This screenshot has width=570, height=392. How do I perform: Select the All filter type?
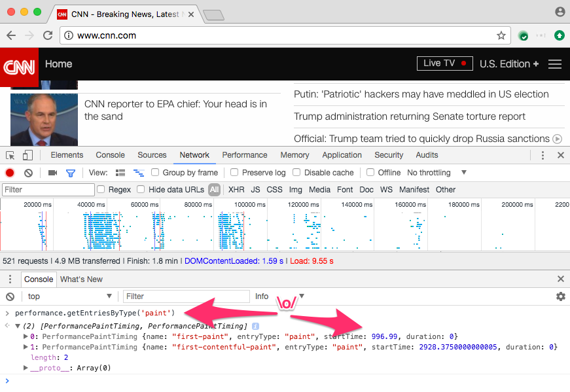[x=214, y=190]
